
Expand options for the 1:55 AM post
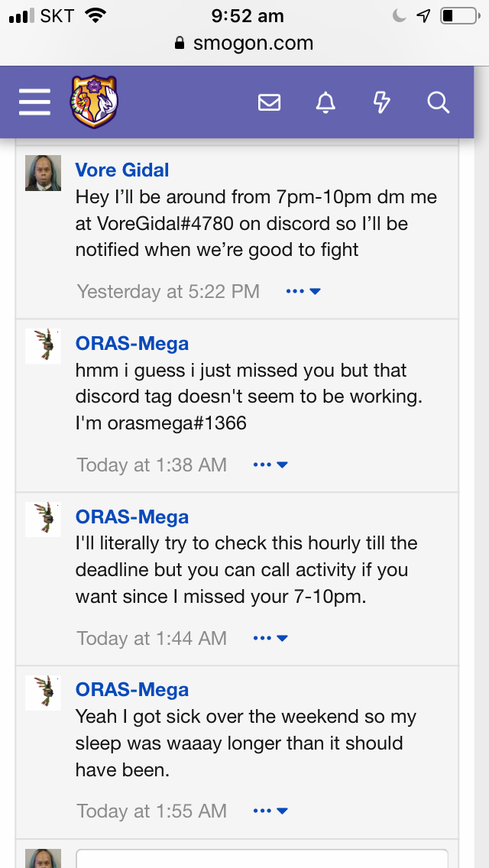click(x=270, y=811)
